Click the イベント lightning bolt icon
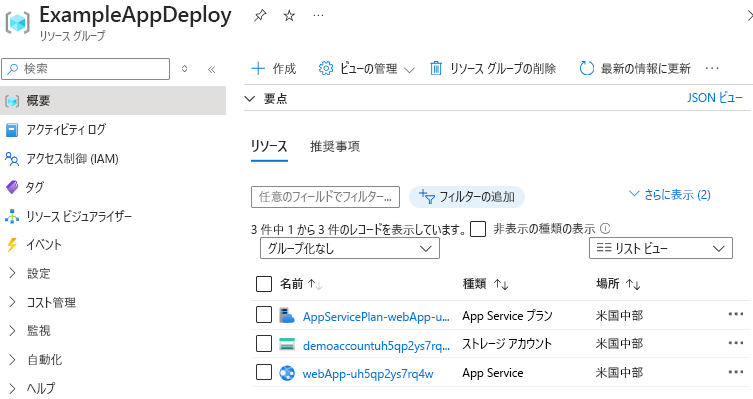 [x=12, y=244]
